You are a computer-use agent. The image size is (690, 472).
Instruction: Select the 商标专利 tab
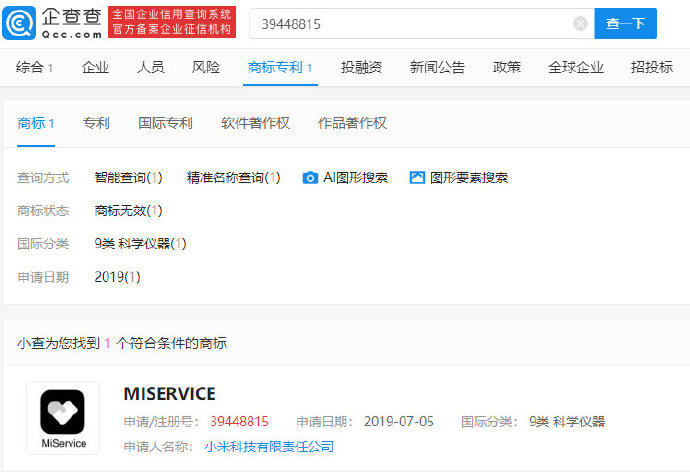tap(280, 67)
